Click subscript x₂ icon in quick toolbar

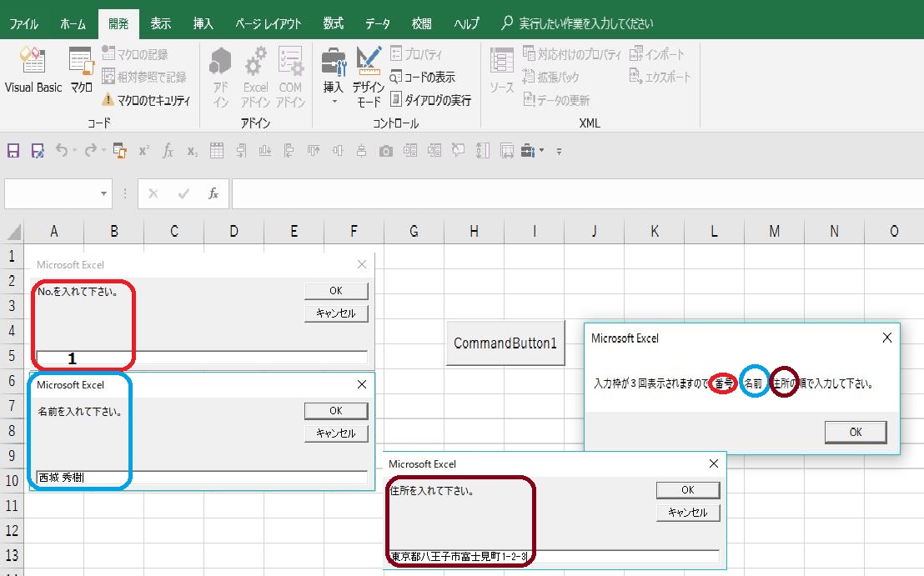point(192,152)
